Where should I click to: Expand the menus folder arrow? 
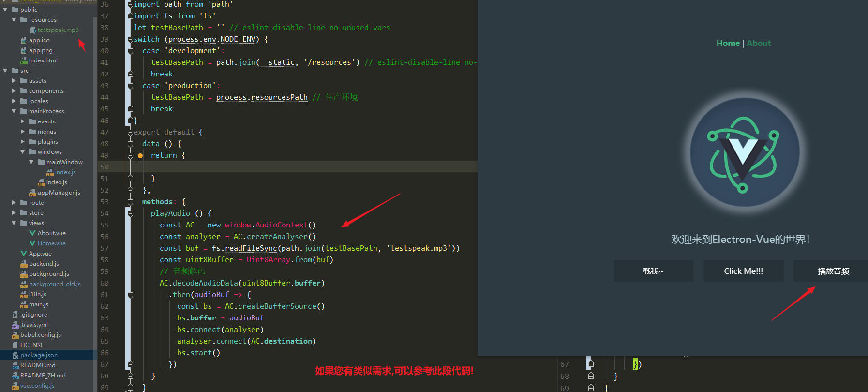pos(23,131)
